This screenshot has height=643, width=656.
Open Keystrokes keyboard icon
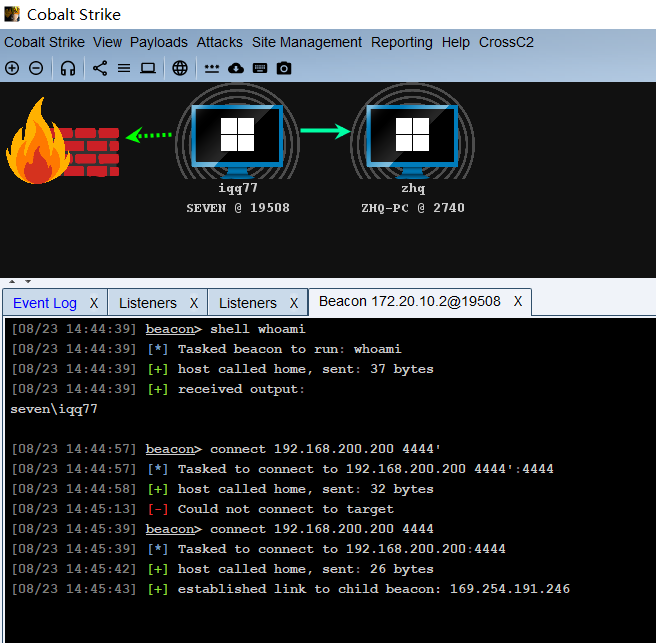click(260, 68)
